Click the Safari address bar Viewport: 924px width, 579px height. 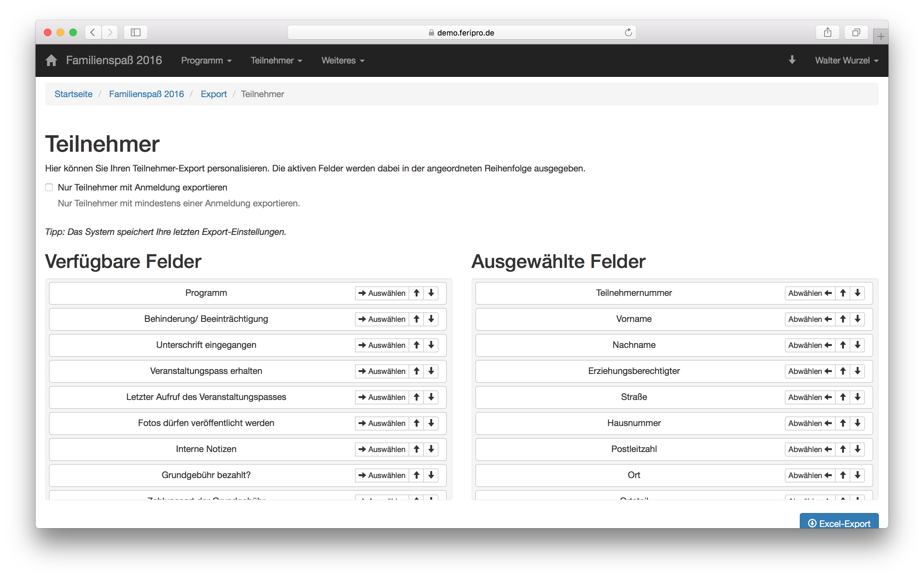pos(461,33)
